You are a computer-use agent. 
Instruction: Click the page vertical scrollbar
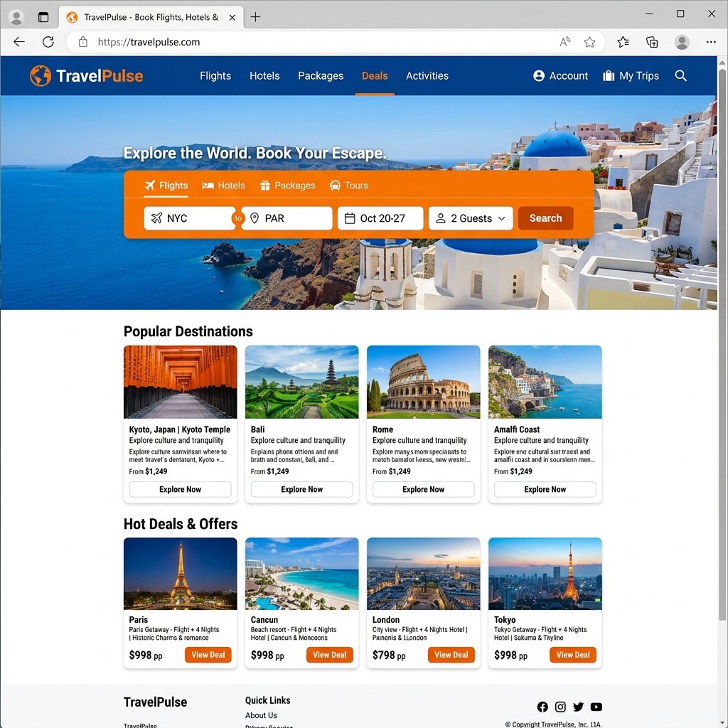(x=722, y=343)
